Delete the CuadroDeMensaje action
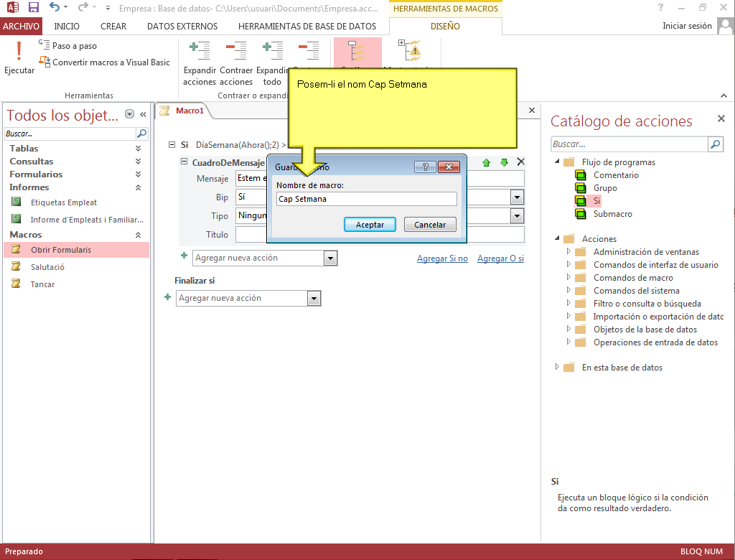The image size is (735, 560). pos(521,162)
